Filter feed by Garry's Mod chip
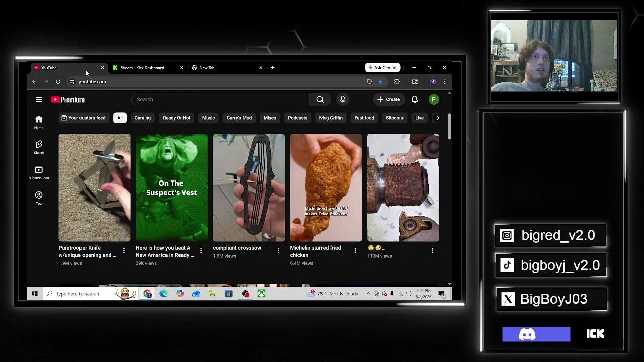 [x=239, y=118]
